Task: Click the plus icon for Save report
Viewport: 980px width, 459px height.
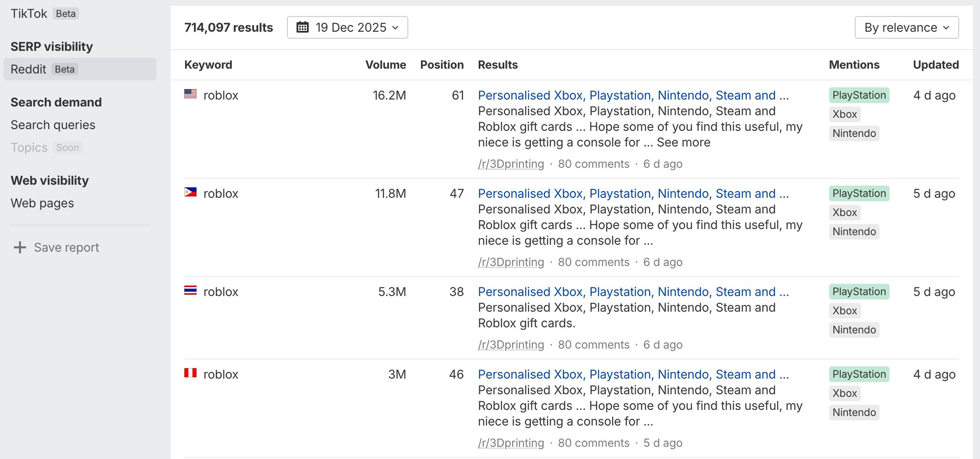Action: [x=20, y=247]
